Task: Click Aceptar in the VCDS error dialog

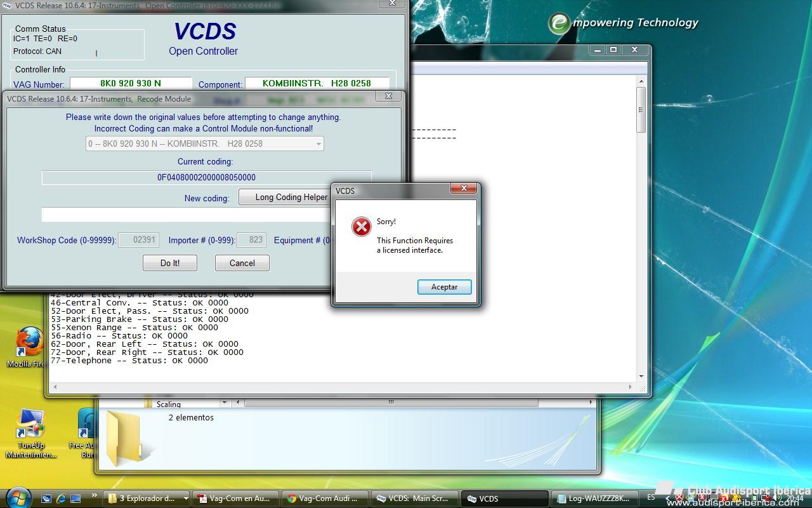Action: tap(444, 287)
